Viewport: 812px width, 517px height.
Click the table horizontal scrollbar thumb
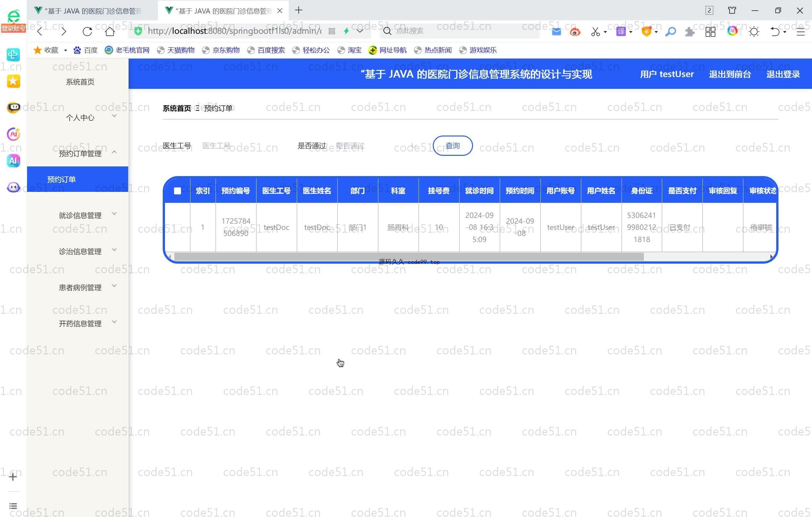pyautogui.click(x=409, y=257)
